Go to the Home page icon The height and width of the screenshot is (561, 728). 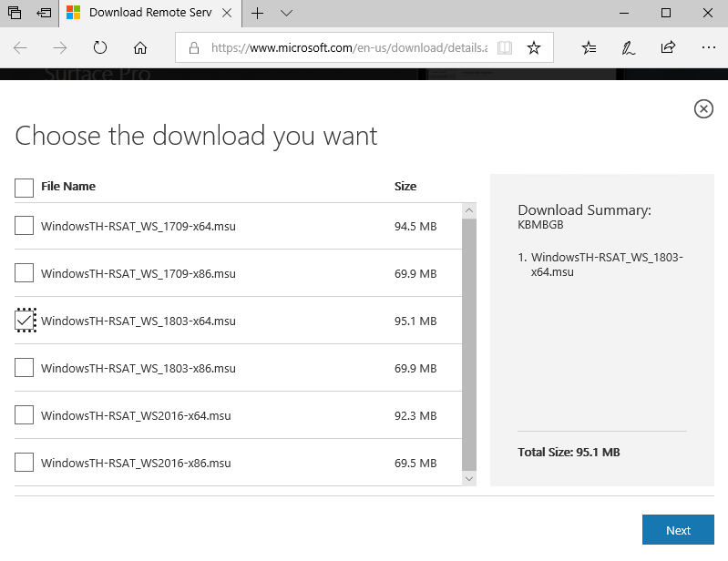tap(140, 47)
